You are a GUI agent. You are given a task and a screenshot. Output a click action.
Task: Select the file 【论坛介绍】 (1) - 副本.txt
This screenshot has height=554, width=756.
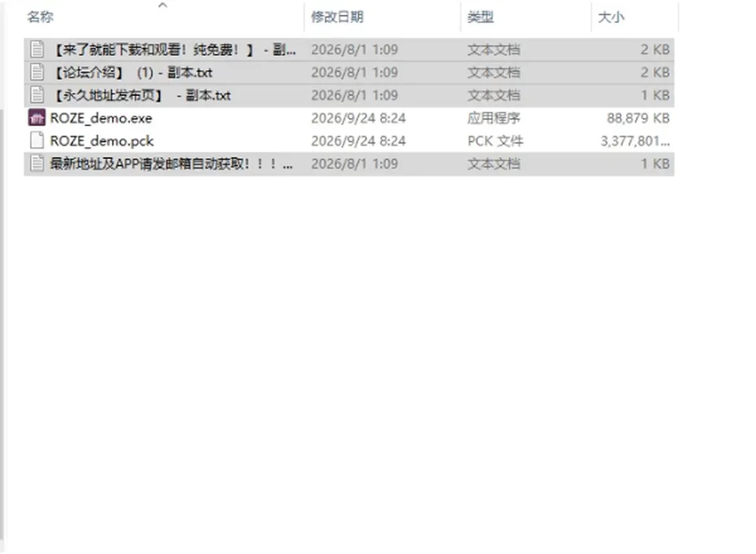[132, 72]
